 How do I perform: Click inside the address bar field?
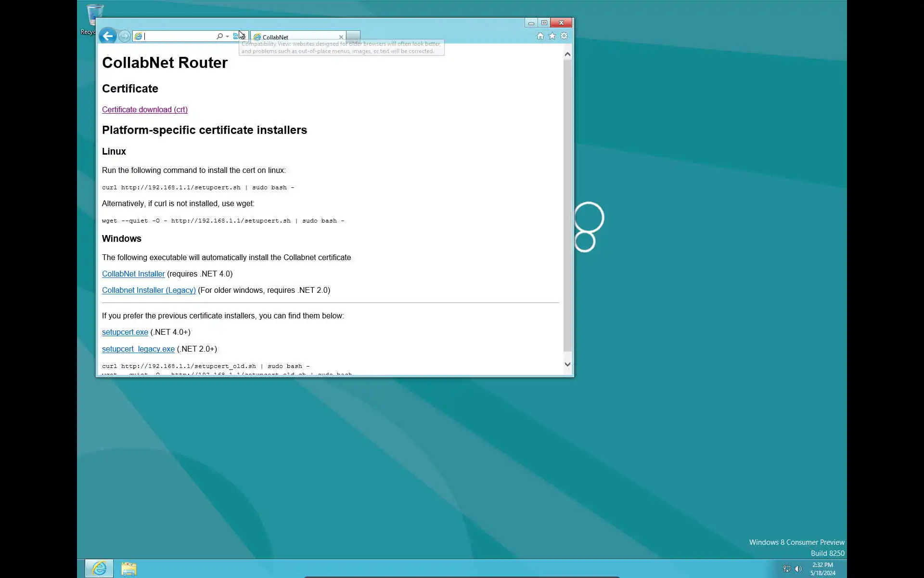(178, 37)
